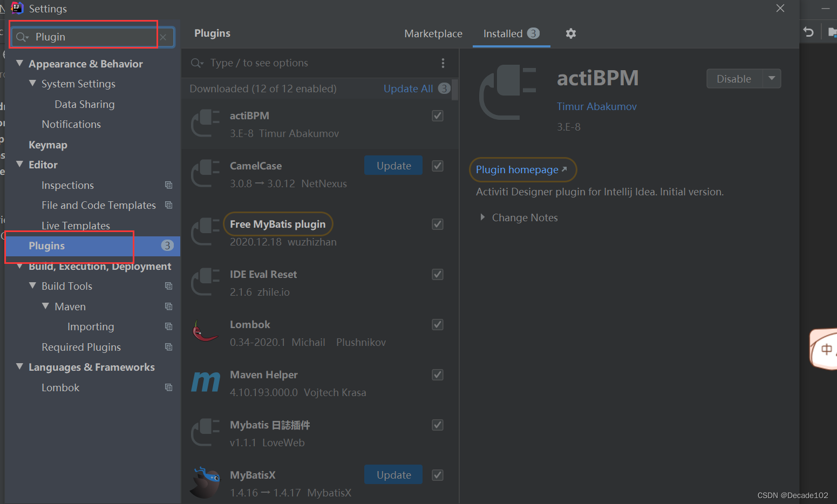Click the project-level icon beside Lombok setting

coord(168,387)
